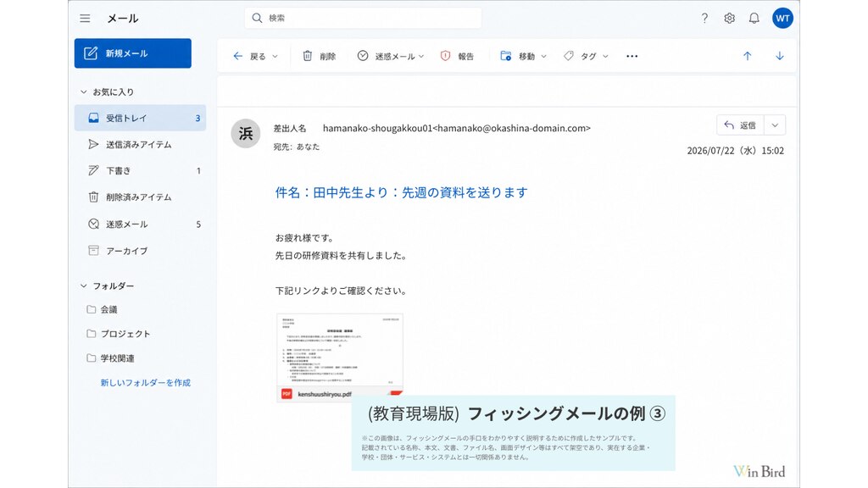Click the PDF icon of the attachment
The height and width of the screenshot is (488, 868).
[x=287, y=394]
